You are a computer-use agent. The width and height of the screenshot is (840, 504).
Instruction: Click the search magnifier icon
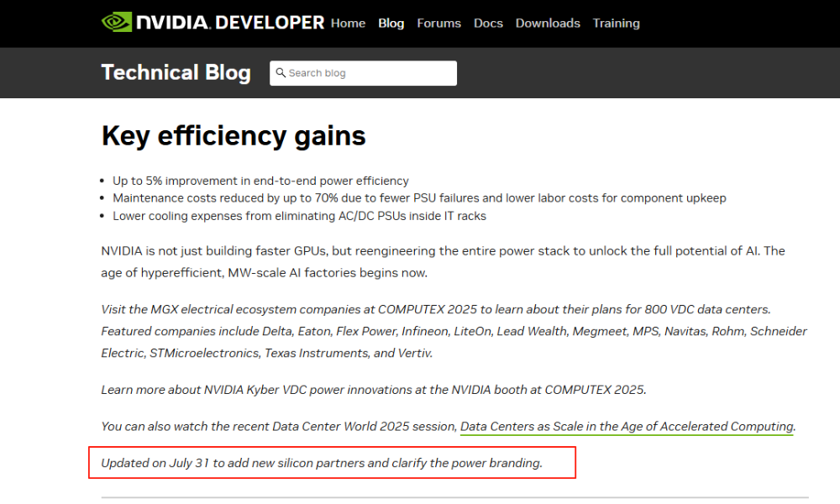point(281,72)
